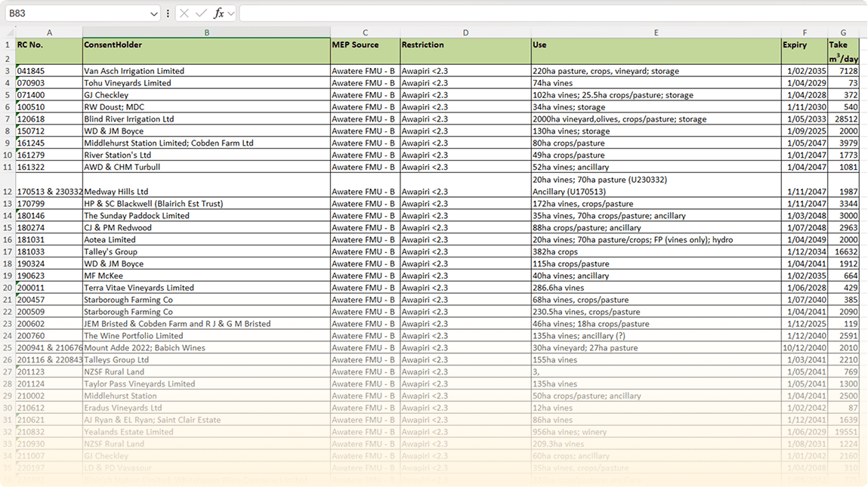The image size is (868, 487).
Task: Select cell 'Taylor Pass Vineyards Limited'
Action: coord(206,384)
